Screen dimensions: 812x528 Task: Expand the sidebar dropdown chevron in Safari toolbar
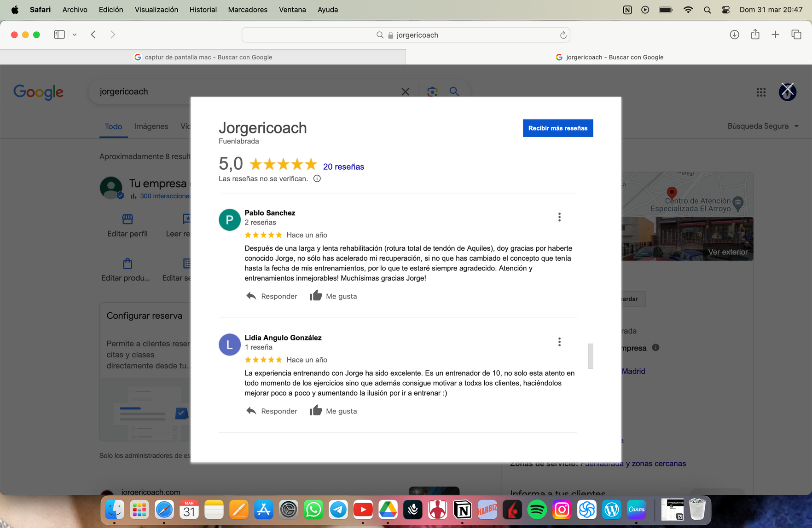tap(75, 34)
